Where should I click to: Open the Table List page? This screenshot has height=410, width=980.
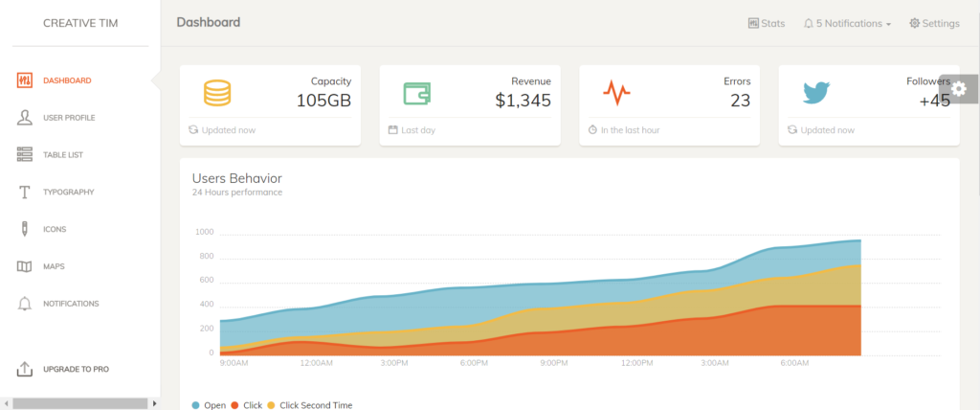coord(63,154)
